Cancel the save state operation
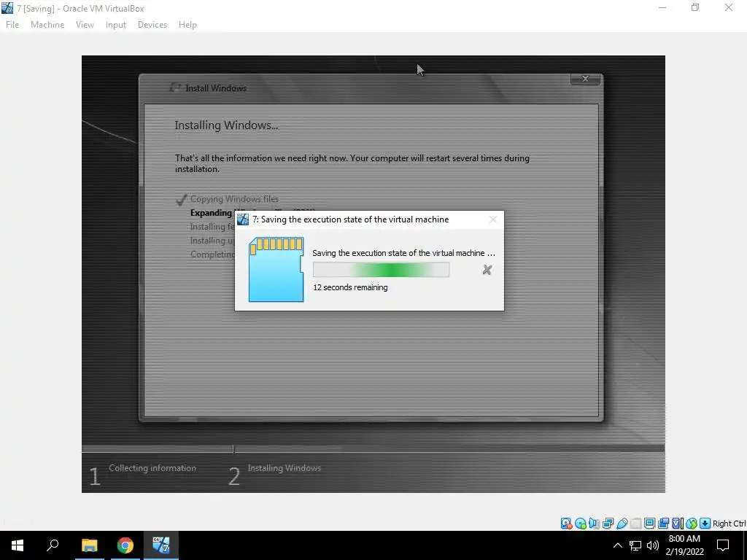Image resolution: width=747 pixels, height=560 pixels. (487, 270)
